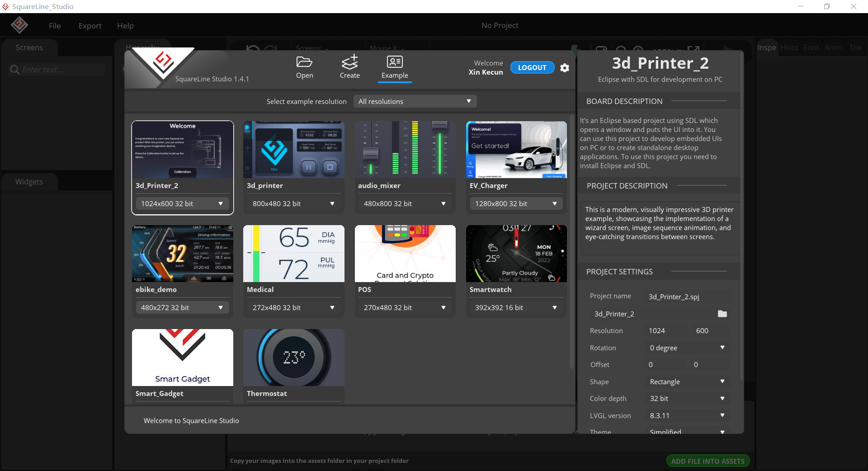This screenshot has width=868, height=471.
Task: Open the File menu
Action: [x=55, y=26]
